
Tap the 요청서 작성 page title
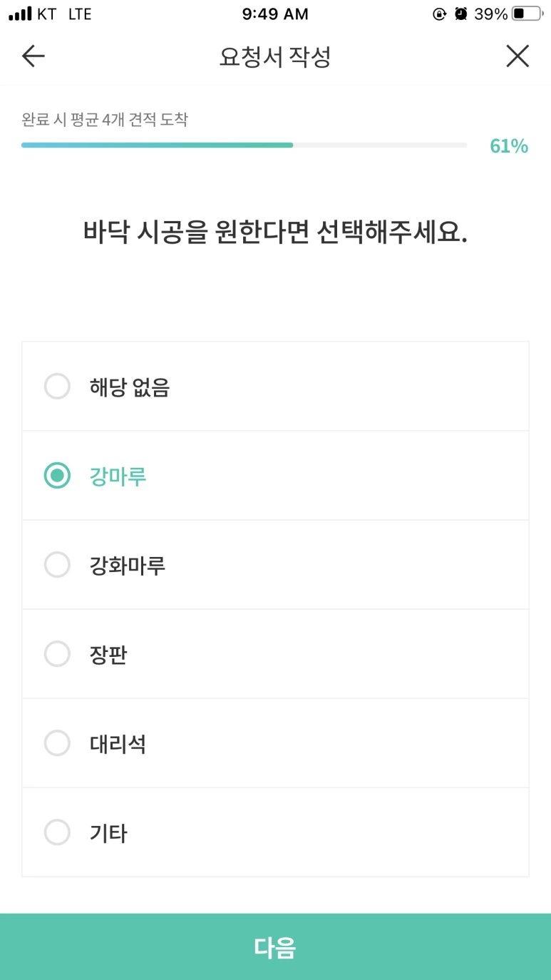275,57
